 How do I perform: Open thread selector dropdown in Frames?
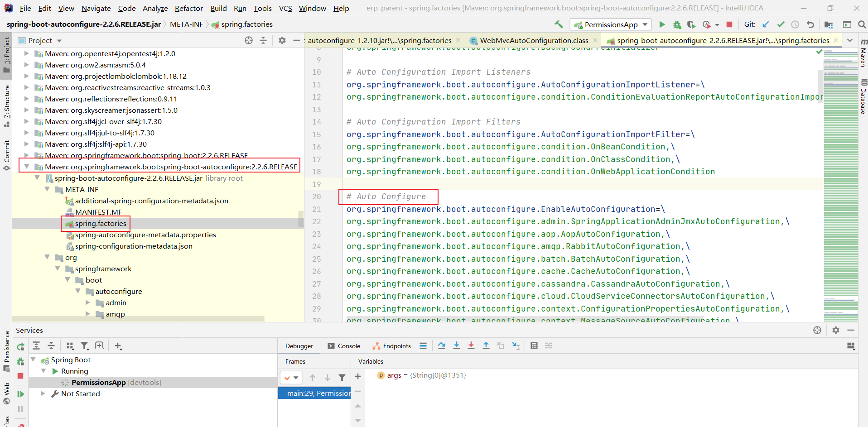click(291, 377)
